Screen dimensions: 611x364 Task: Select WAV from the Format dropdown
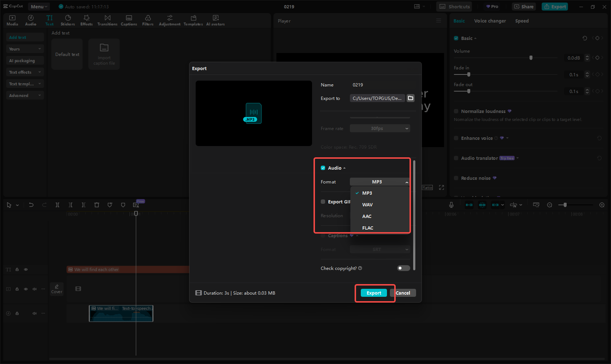point(367,205)
